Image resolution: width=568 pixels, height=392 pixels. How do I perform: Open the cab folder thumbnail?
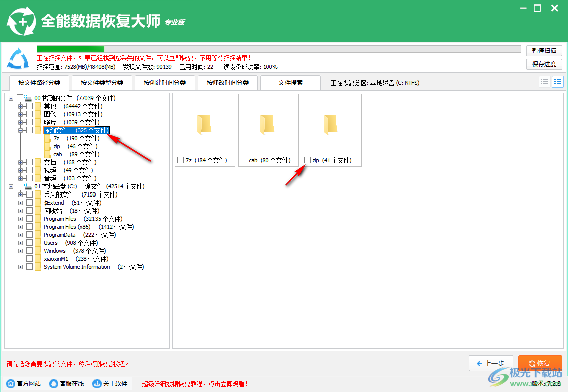point(268,123)
